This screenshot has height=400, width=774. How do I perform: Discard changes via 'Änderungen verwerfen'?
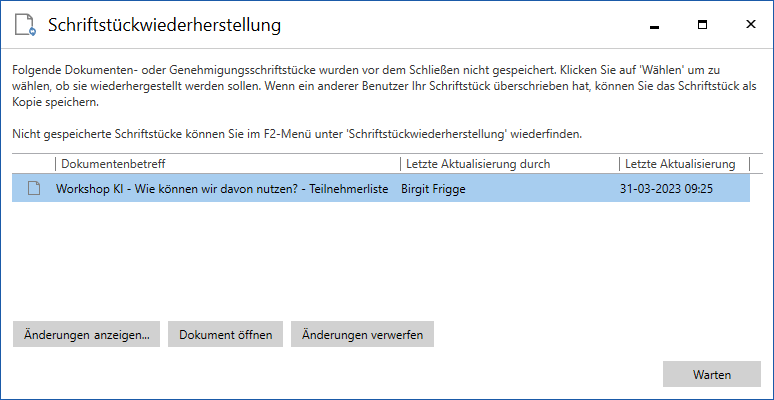pyautogui.click(x=362, y=335)
